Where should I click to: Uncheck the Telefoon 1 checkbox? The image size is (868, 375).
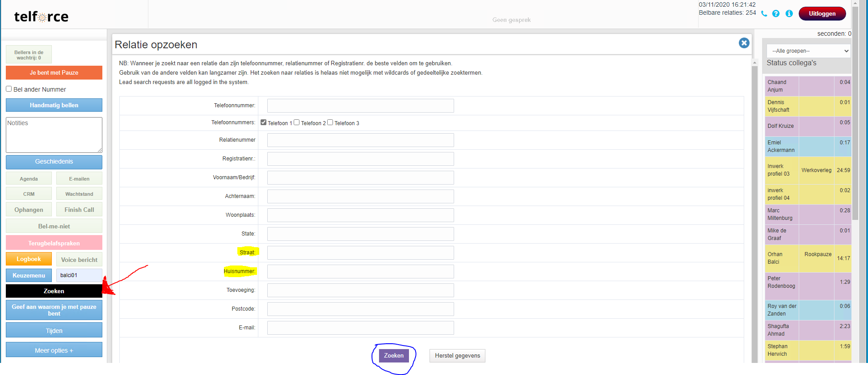tap(264, 122)
